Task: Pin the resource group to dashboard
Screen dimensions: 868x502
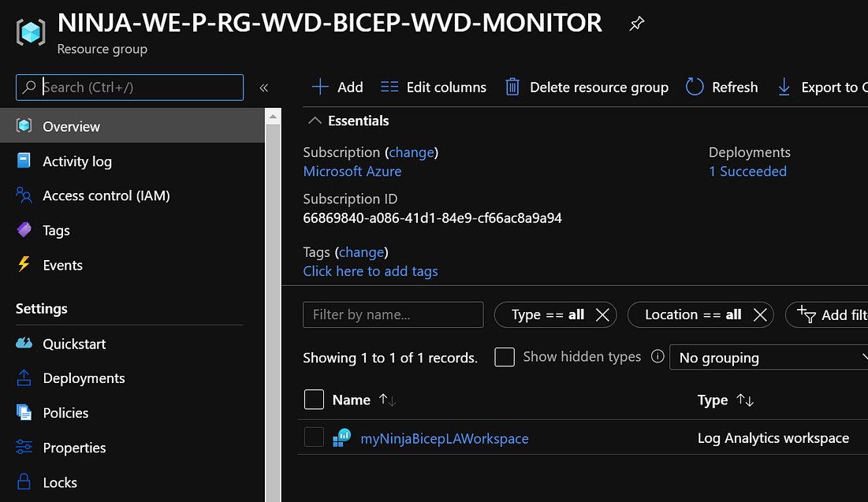Action: tap(636, 23)
